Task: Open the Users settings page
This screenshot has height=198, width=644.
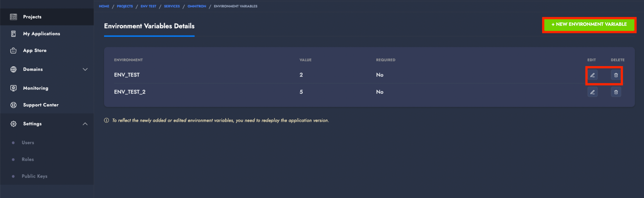Action: click(x=28, y=143)
